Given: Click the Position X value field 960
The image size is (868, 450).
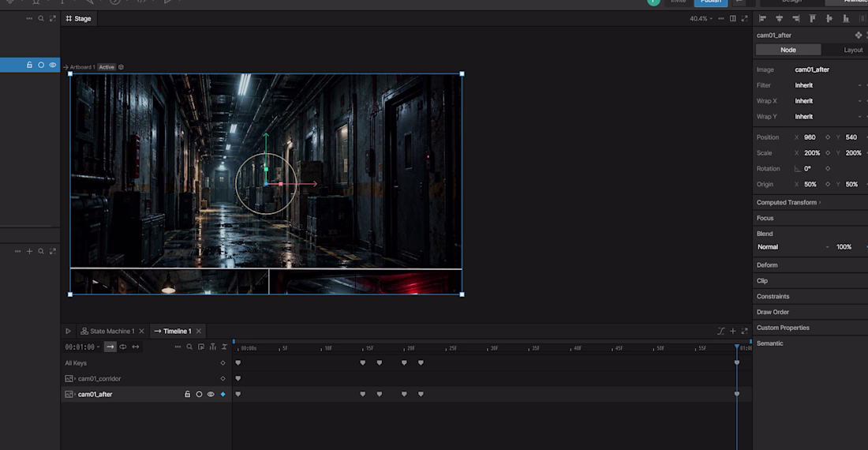Looking at the screenshot, I should click(810, 137).
